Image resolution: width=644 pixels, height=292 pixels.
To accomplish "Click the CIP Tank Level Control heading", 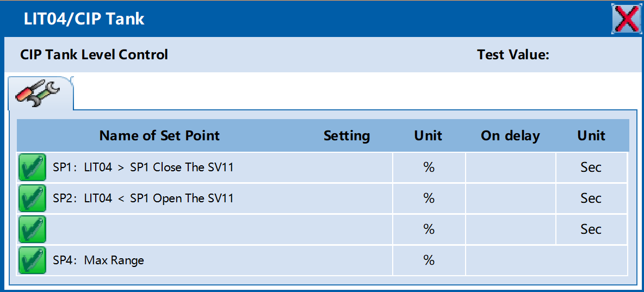I will 94,54.
